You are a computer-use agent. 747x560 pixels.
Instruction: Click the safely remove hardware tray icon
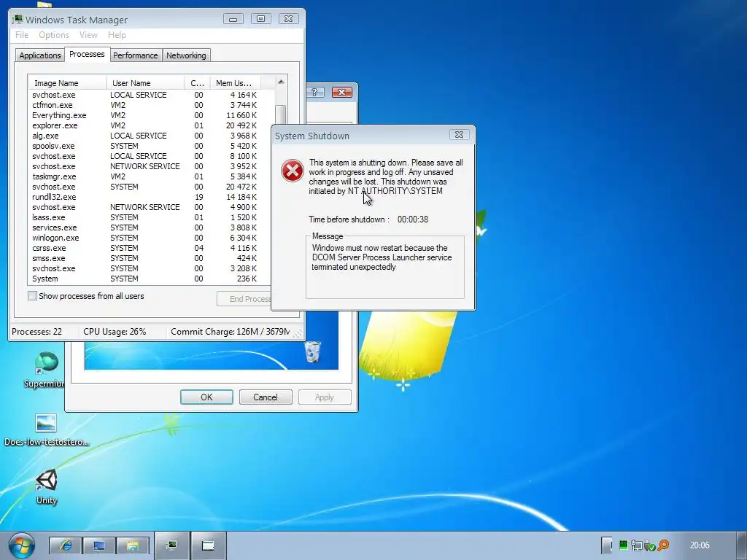(649, 545)
